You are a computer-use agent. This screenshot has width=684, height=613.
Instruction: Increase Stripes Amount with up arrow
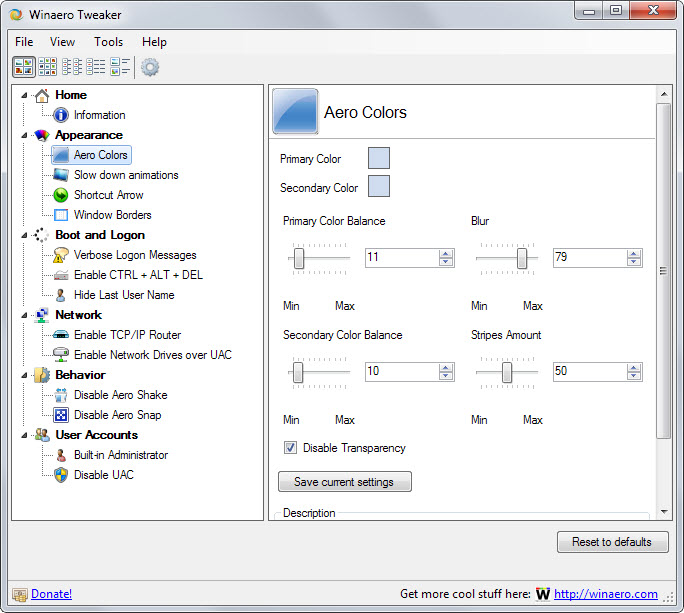point(634,368)
